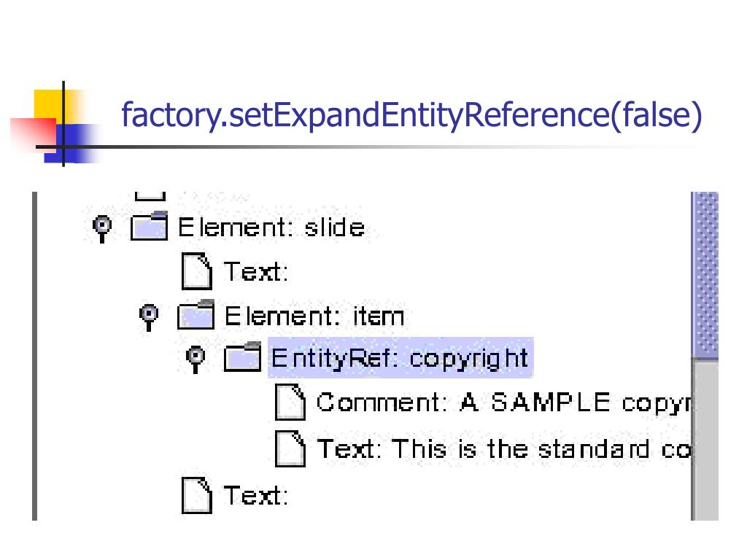Select the 'Element: slide' tree label
This screenshot has height=560, width=747.
point(271,227)
